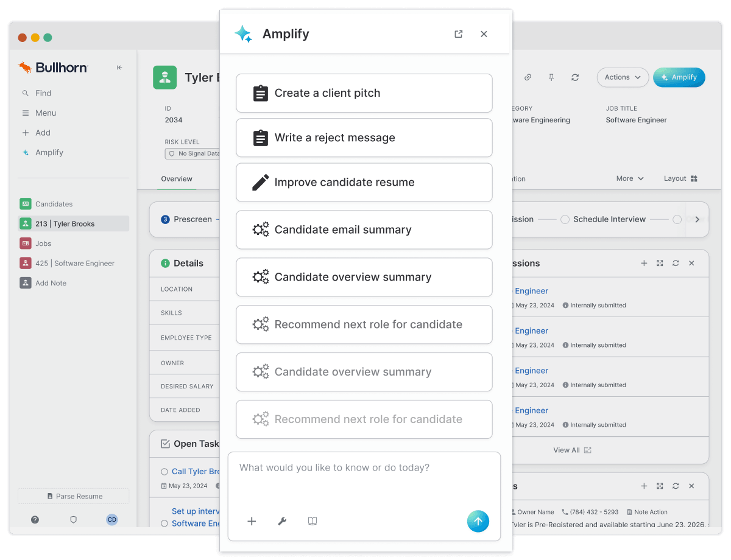Click View All submissions
This screenshot has height=560, width=731.
[x=573, y=450]
